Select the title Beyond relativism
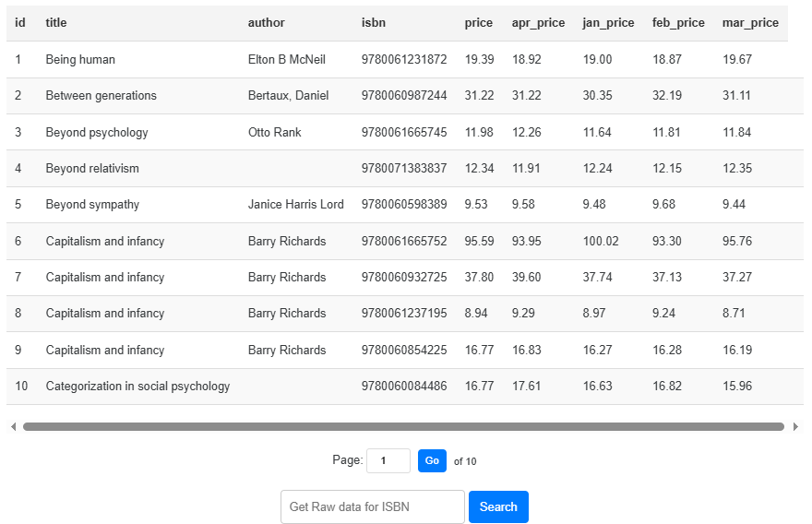 92,168
